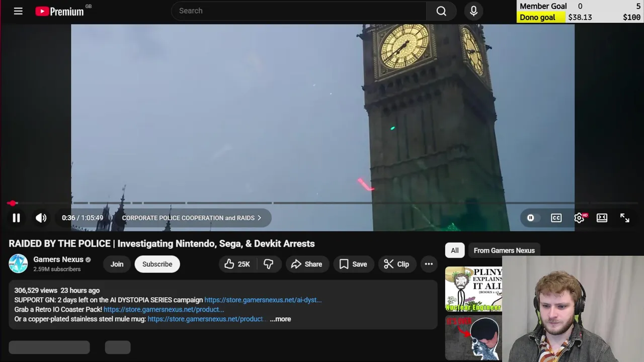
Task: Select From Gamers Nexus filter chip
Action: (x=504, y=250)
